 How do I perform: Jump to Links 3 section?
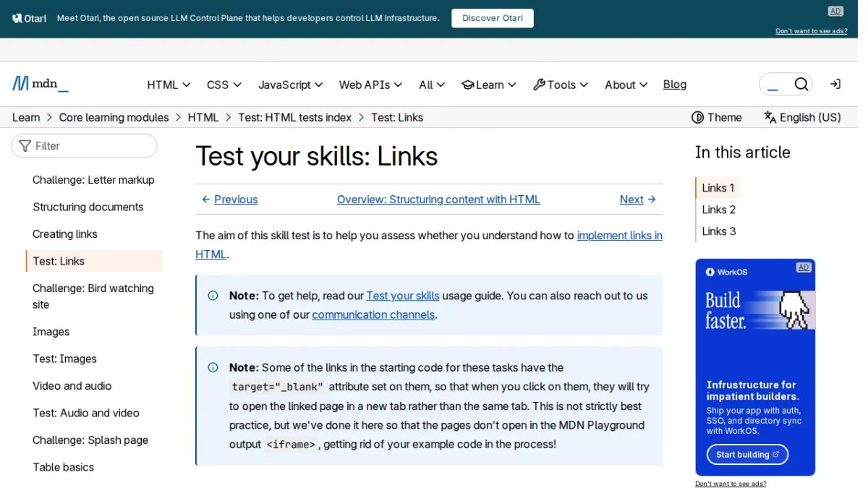(719, 231)
